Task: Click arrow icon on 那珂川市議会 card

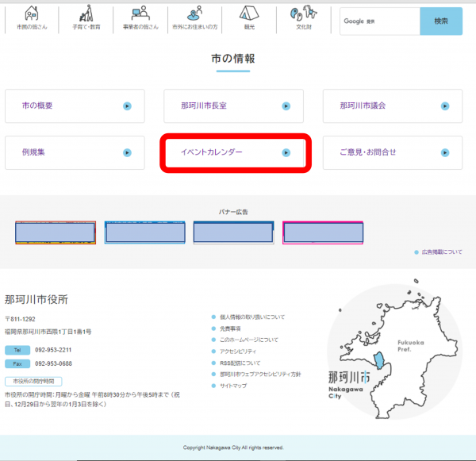Action: point(445,106)
